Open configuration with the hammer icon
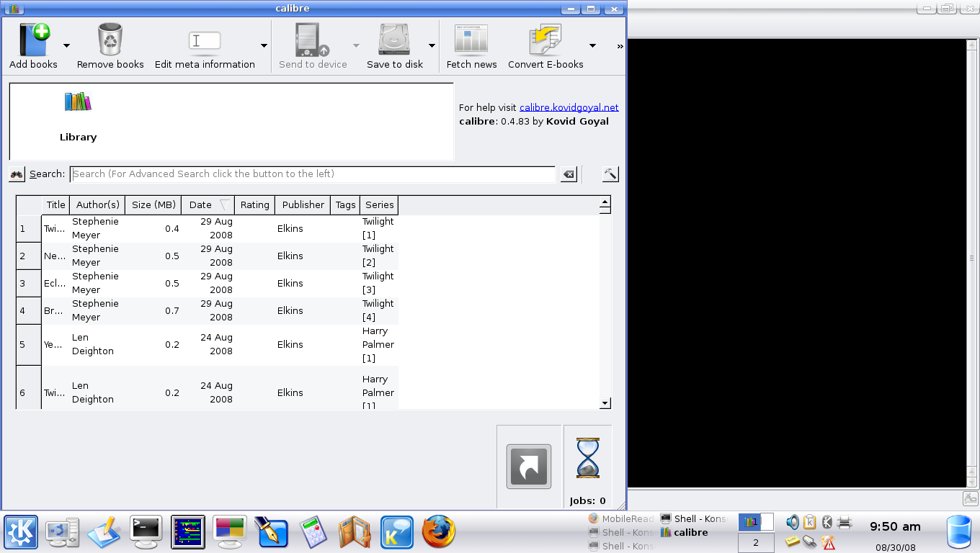Image resolution: width=980 pixels, height=553 pixels. 610,174
